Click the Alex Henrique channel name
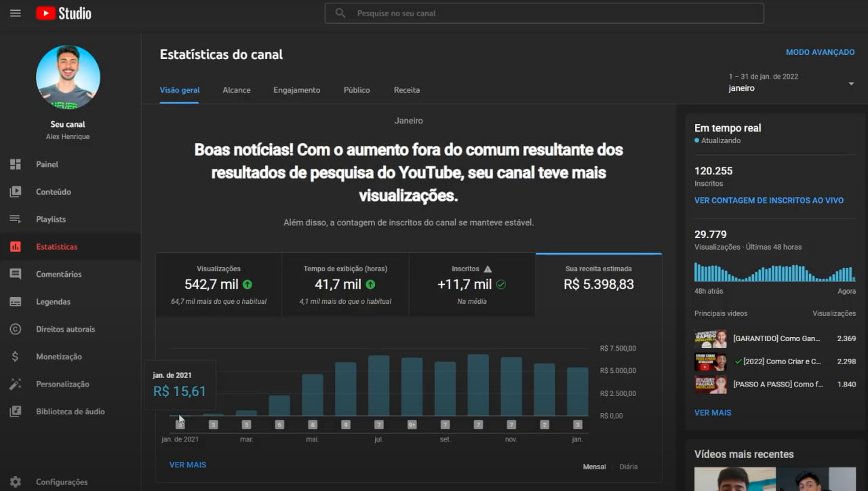Viewport: 868px width, 491px height. [68, 136]
